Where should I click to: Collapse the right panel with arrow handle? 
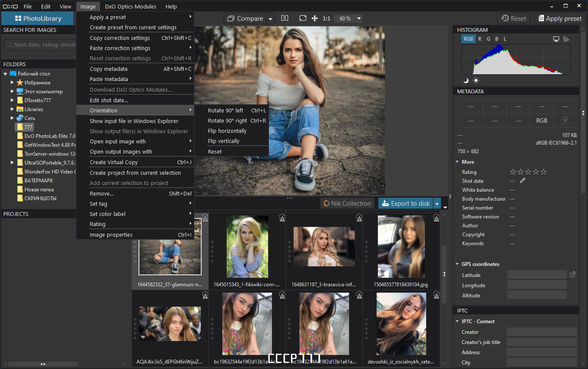point(450,196)
